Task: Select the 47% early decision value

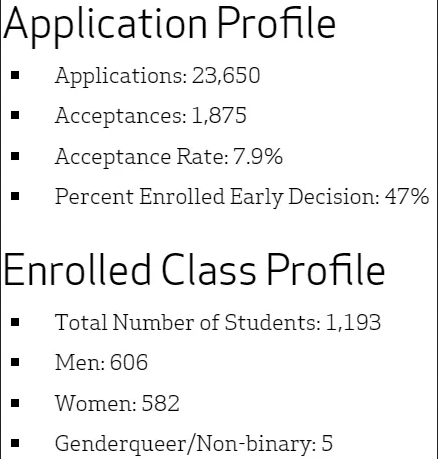Action: [407, 197]
